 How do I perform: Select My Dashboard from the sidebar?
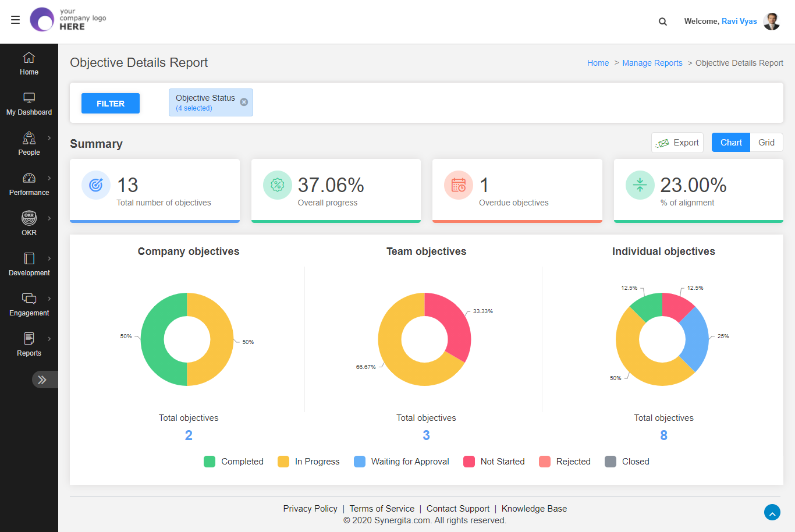point(29,103)
